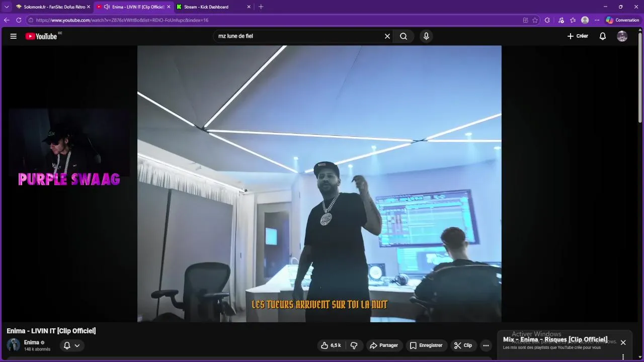Viewport: 644px width, 362px height.
Task: Click the Mix - Enima - Risques title
Action: coord(555,339)
